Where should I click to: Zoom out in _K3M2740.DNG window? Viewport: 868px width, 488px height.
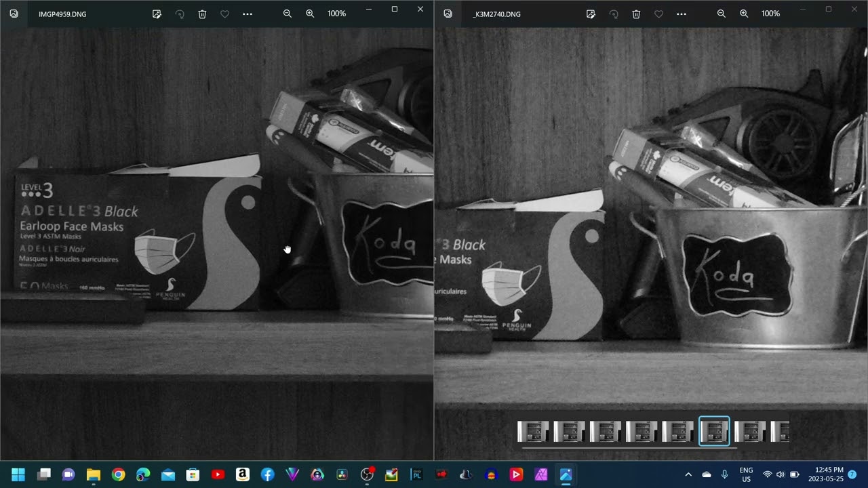(x=722, y=14)
